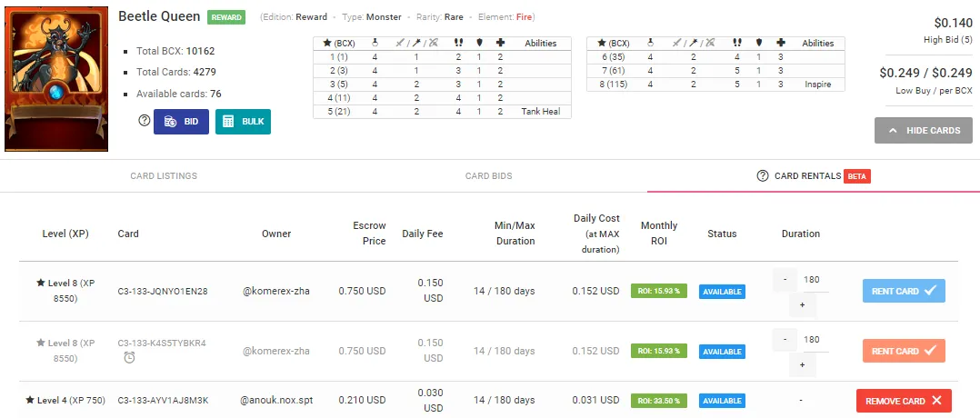Click duration field of card C3-133-K4S5TYBKR4

814,340
